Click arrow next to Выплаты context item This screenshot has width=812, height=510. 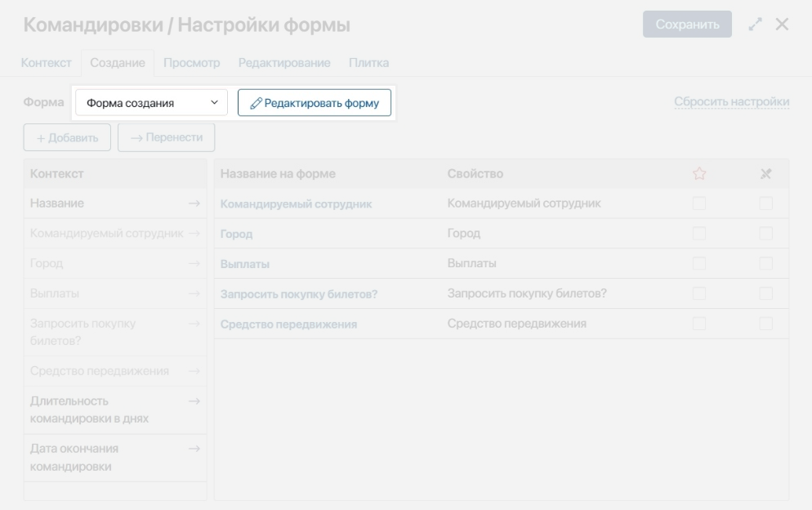[x=194, y=293]
